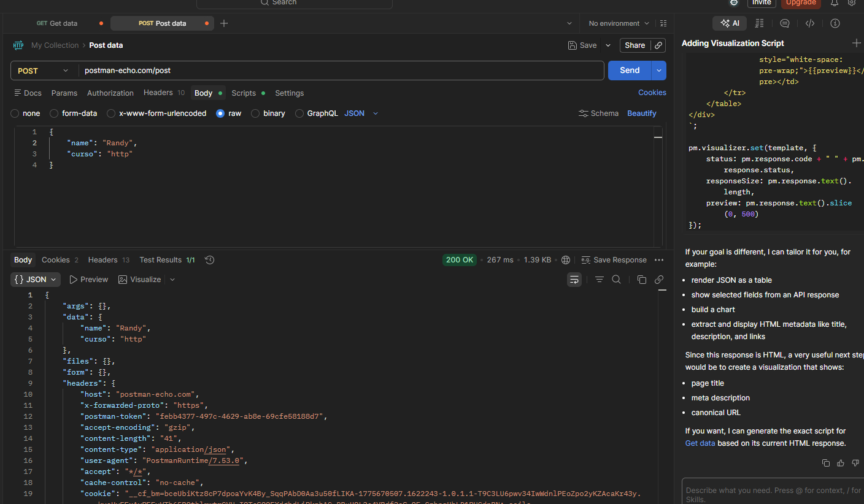
Task: Switch to the Scripts request tab
Action: (244, 93)
